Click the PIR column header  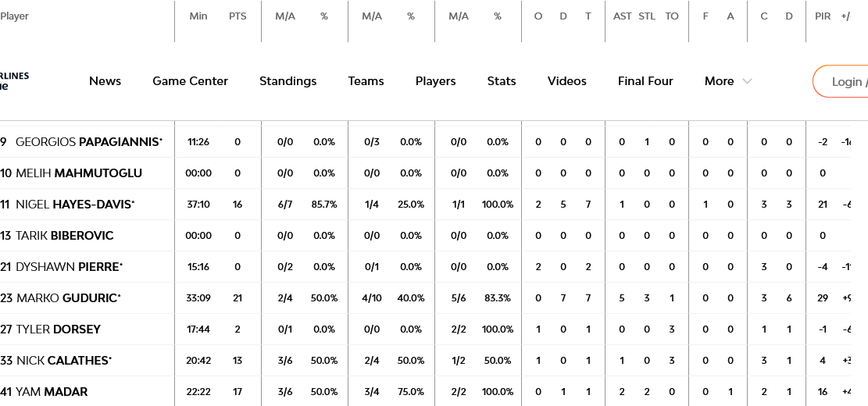(823, 16)
